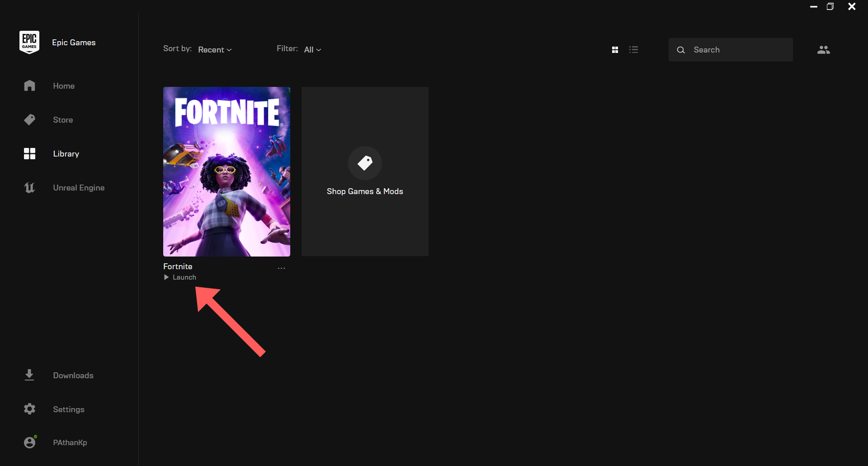
Task: Click the PAthankp account avatar
Action: pyautogui.click(x=29, y=442)
